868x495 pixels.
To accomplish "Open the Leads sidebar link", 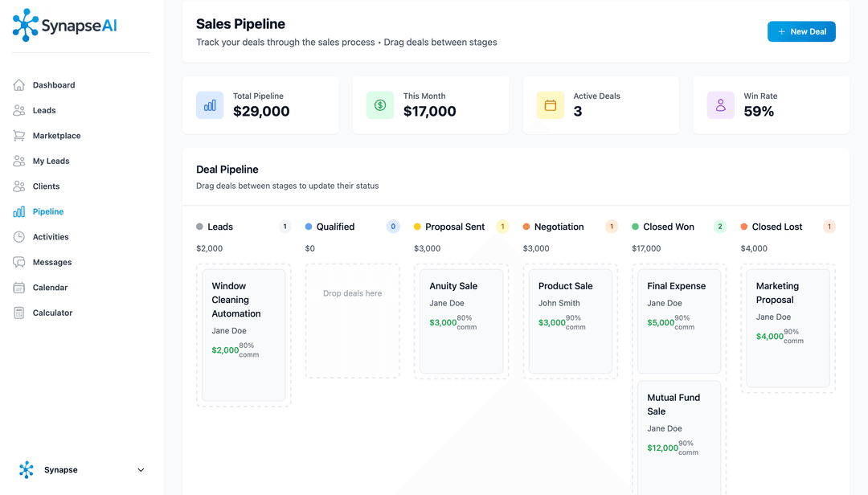I will [x=43, y=110].
